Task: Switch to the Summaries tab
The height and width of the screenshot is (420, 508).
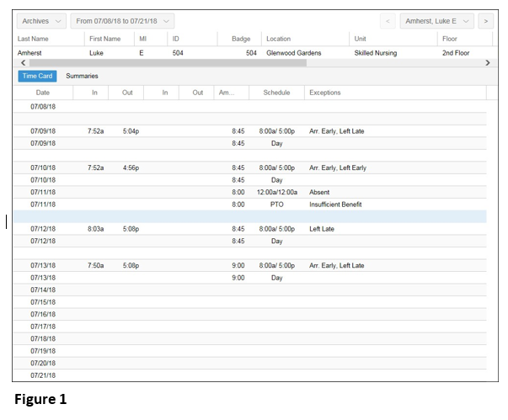Action: click(82, 76)
